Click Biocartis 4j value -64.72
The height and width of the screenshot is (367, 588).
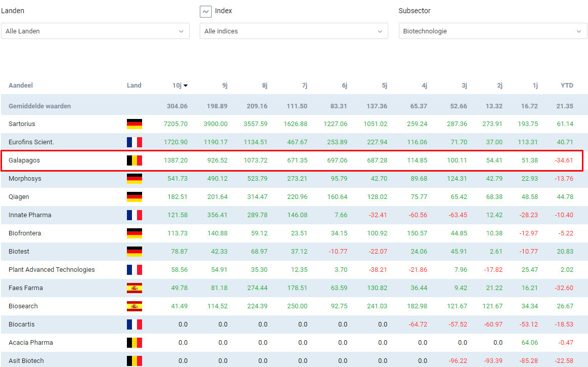(418, 324)
